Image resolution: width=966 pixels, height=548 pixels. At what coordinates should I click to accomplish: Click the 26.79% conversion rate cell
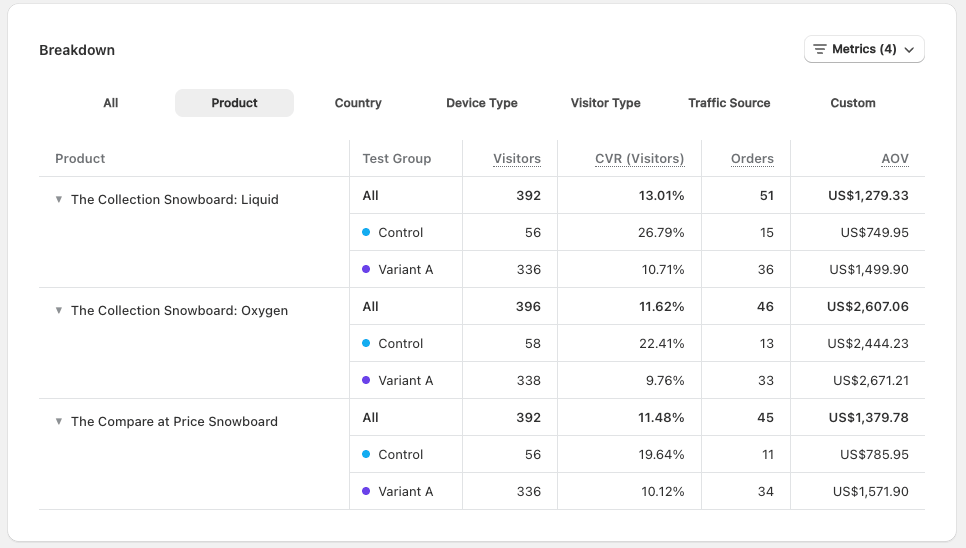pyautogui.click(x=661, y=233)
